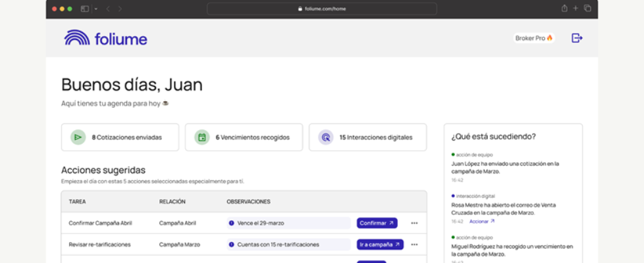Click the Cotizaciones enviadas send icon
Viewport: 644px width, 263px height.
point(78,137)
